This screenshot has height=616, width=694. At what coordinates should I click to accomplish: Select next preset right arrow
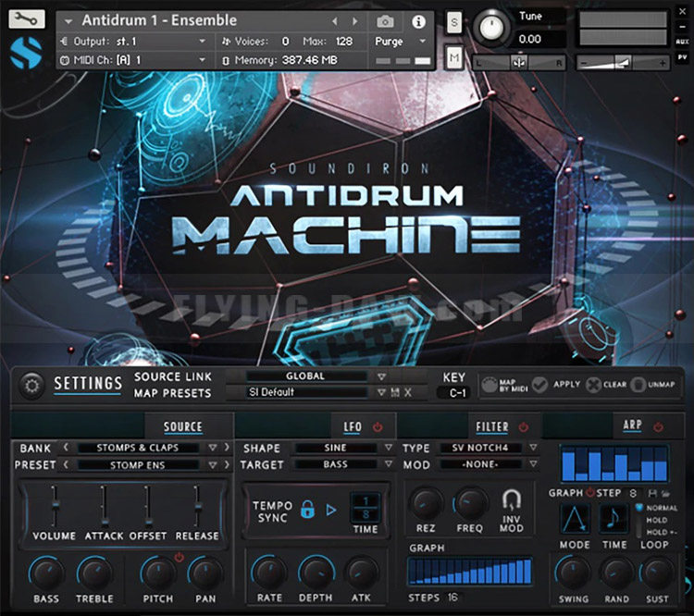point(227,464)
